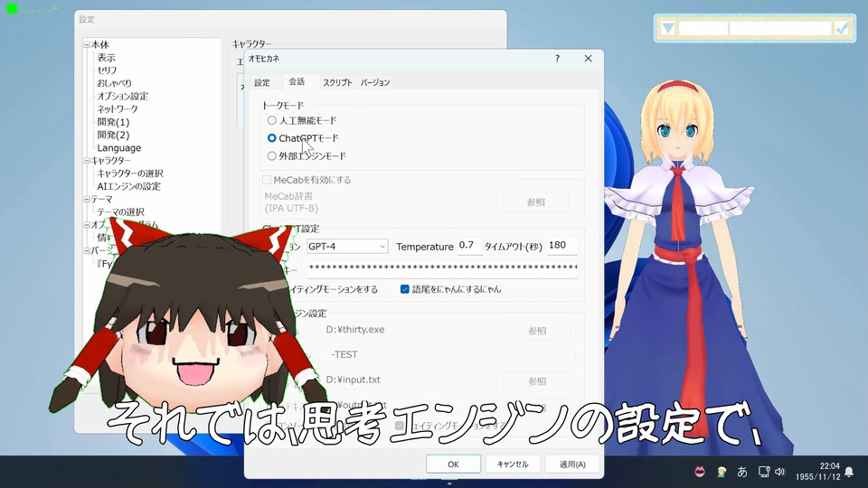Select AIエンジンの設定 in the settings tree
The width and height of the screenshot is (868, 488).
129,186
